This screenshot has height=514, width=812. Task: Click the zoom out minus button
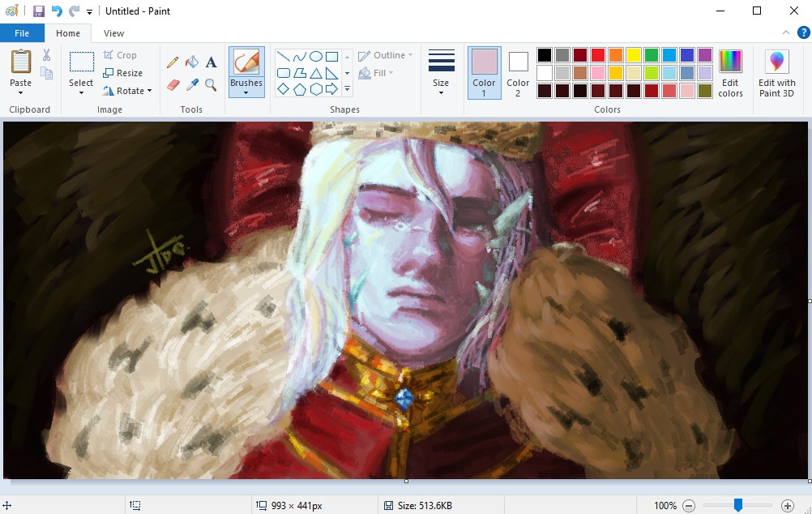tap(689, 506)
